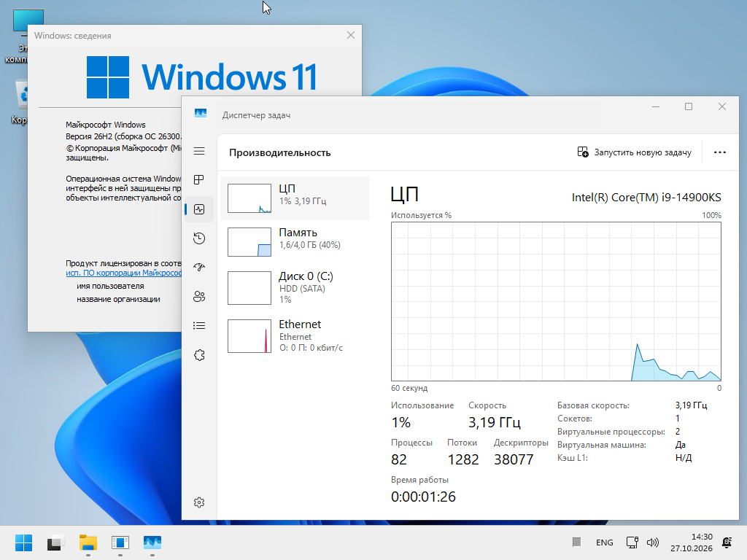This screenshot has height=560, width=747.
Task: Open the Task Manager hamburger navigation menu
Action: tap(199, 151)
